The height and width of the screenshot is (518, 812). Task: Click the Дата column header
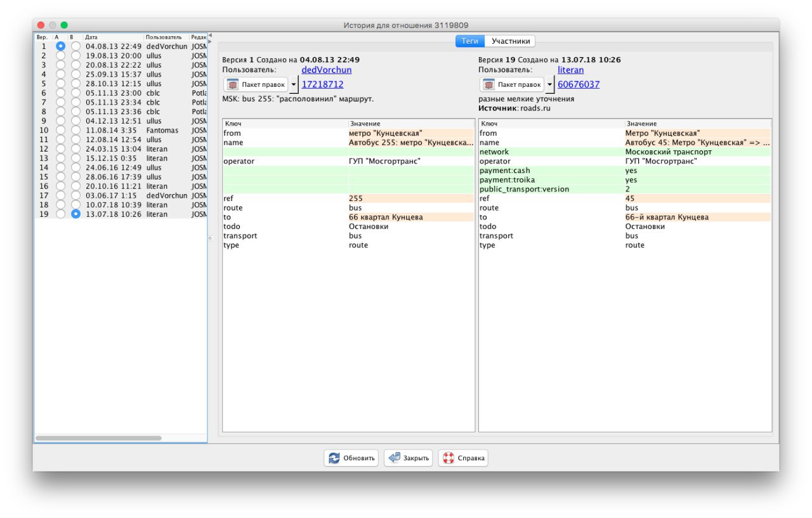[114, 37]
